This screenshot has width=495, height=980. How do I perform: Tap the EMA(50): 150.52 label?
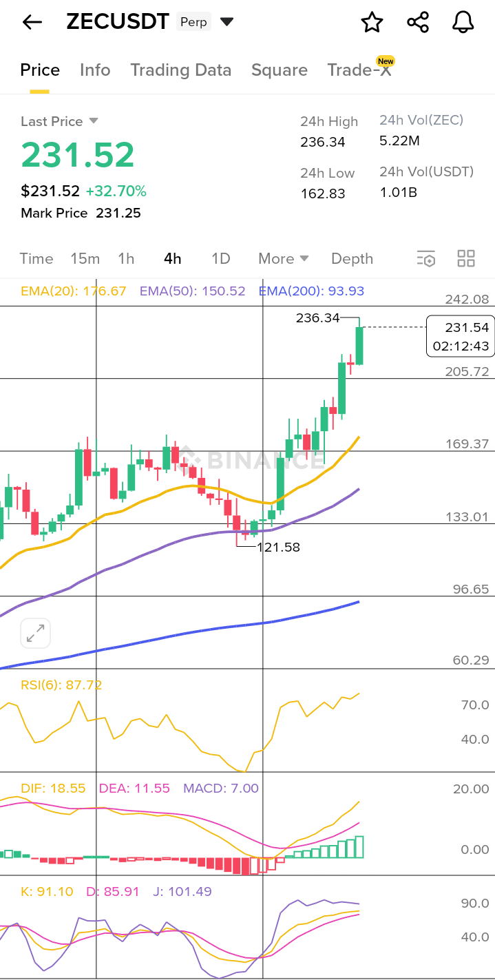192,291
